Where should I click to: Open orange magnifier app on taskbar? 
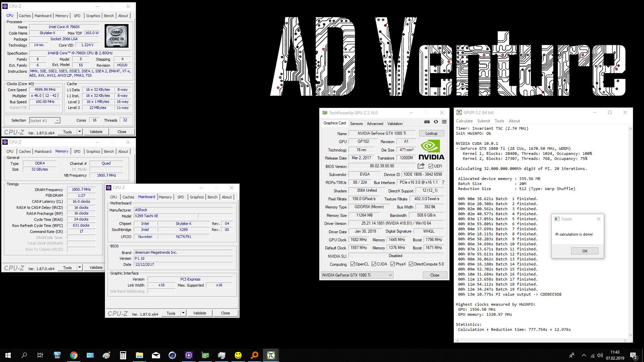click(255, 355)
